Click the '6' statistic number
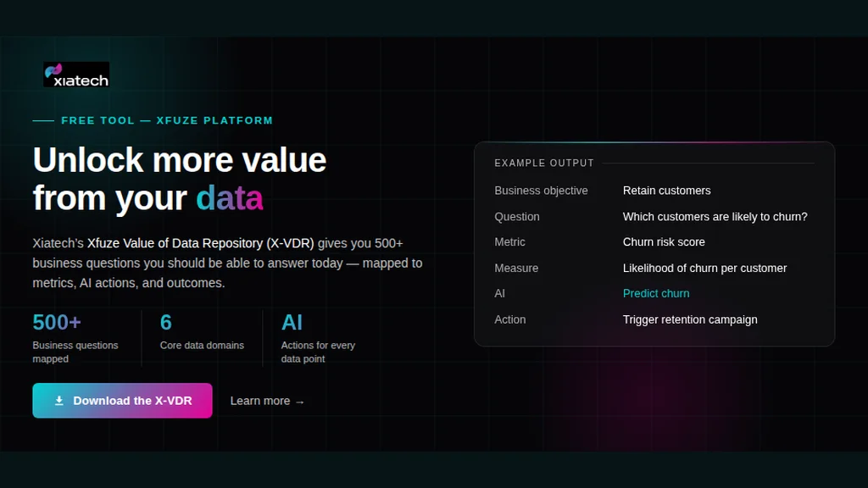This screenshot has height=488, width=868. pyautogui.click(x=165, y=322)
